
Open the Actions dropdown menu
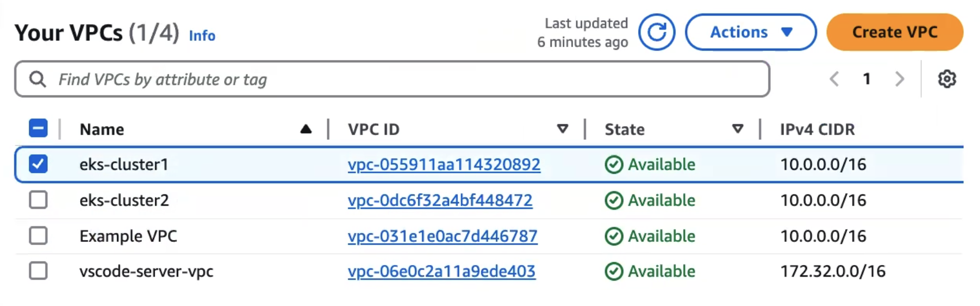tap(751, 32)
